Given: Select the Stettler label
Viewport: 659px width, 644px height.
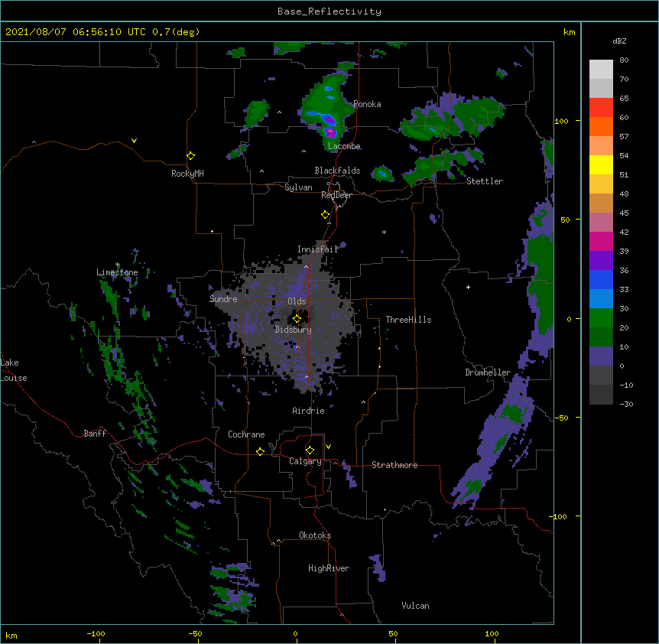Looking at the screenshot, I should point(485,181).
